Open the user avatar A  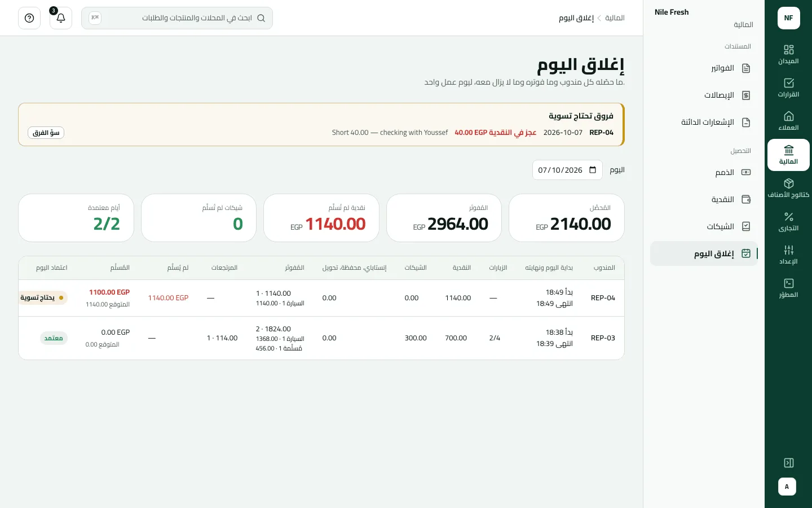click(787, 487)
